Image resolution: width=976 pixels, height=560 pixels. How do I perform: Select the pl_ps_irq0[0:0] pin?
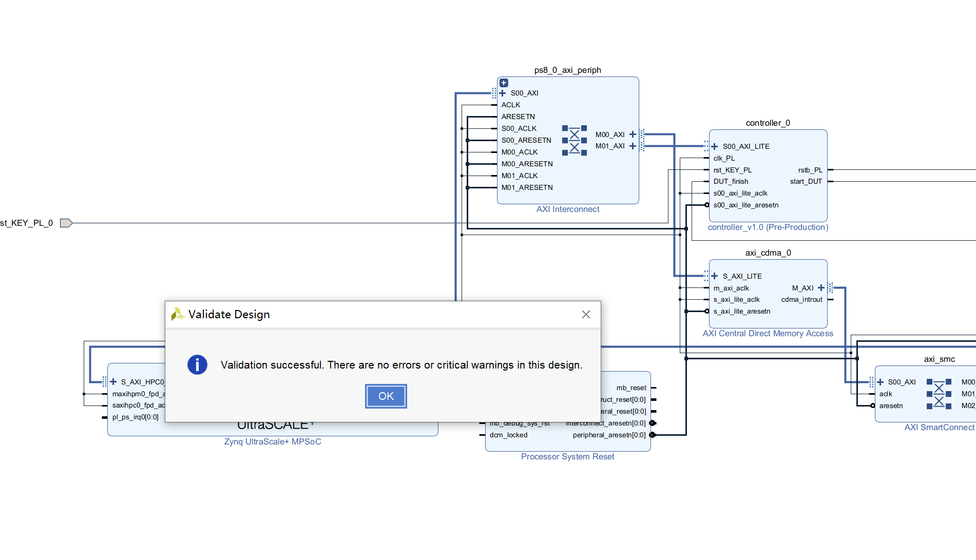[x=136, y=417]
